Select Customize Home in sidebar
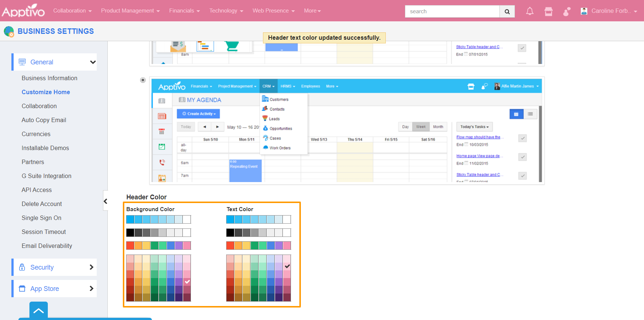This screenshot has height=320, width=644. click(46, 92)
